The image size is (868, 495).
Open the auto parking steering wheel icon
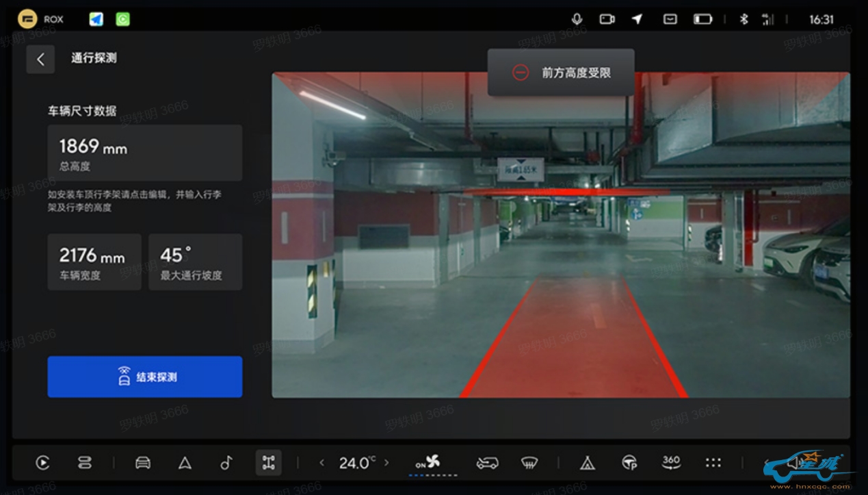click(629, 463)
